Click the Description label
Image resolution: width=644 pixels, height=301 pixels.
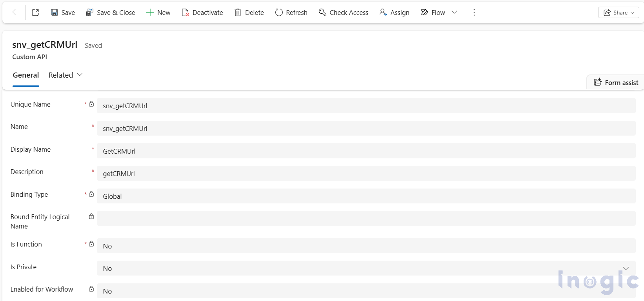27,172
